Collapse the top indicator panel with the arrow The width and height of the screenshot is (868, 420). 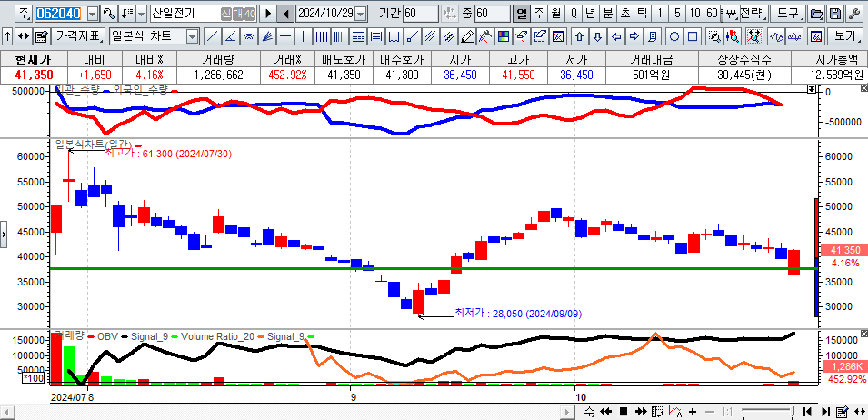click(812, 89)
